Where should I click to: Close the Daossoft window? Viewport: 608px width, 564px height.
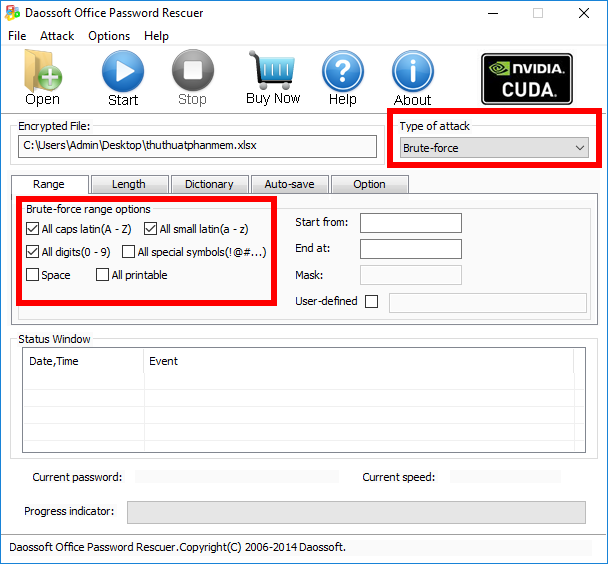pos(584,14)
